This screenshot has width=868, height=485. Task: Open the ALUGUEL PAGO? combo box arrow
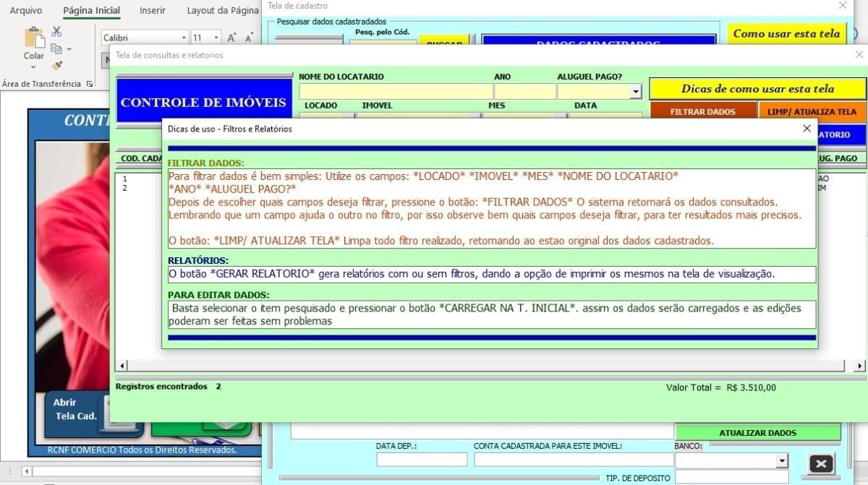[x=636, y=92]
